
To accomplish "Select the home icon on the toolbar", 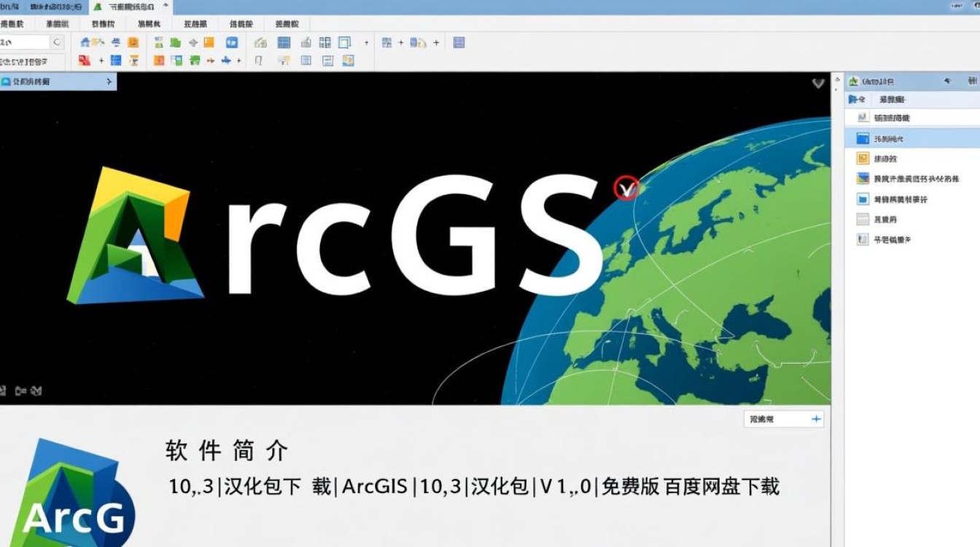I will [87, 41].
